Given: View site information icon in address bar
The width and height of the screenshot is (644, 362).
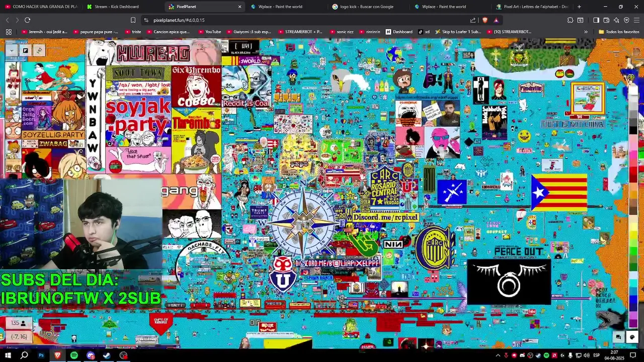Looking at the screenshot, I should tap(146, 20).
